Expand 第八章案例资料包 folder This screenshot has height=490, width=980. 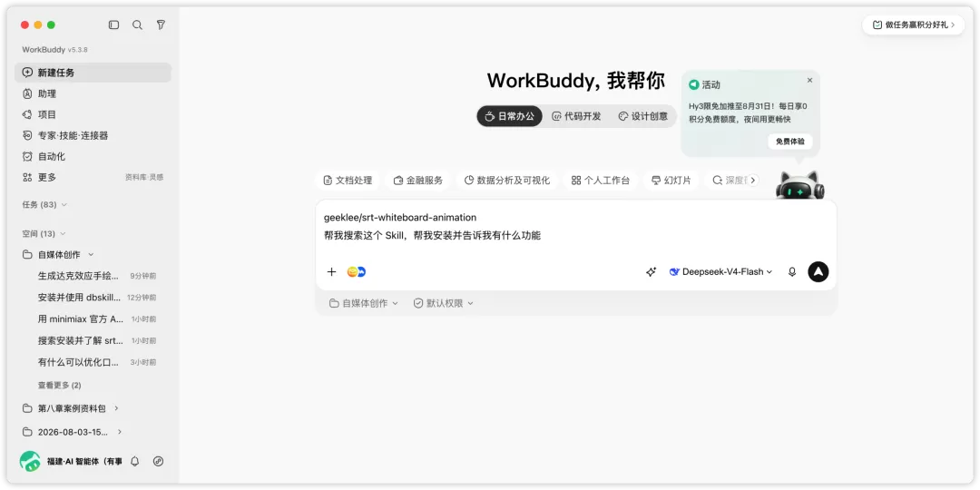click(72, 408)
